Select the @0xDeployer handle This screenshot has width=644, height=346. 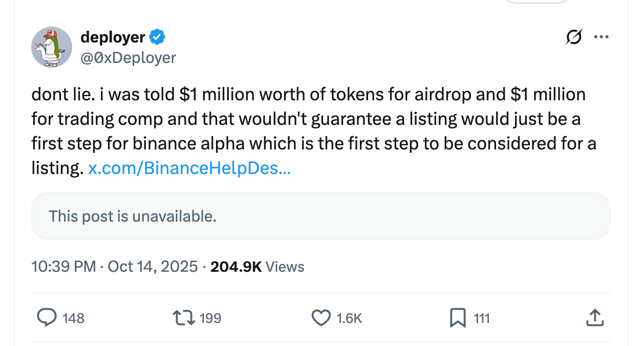coord(128,57)
